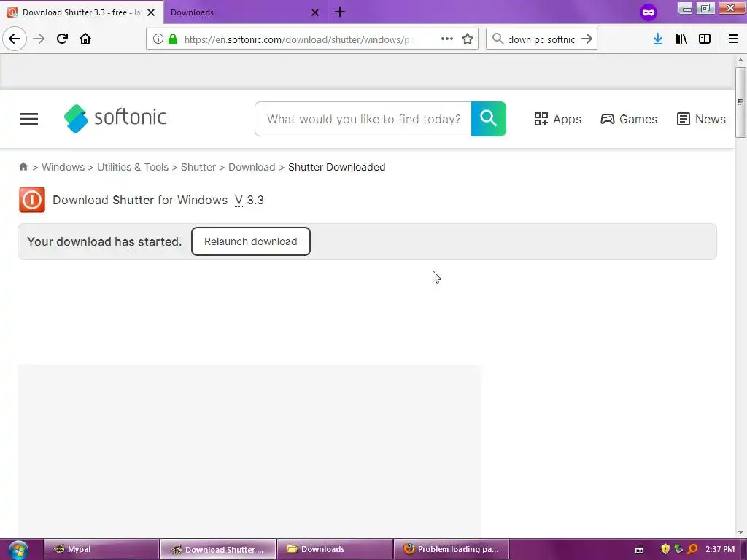This screenshot has height=560, width=747.
Task: Click the browser search box text
Action: click(x=541, y=39)
